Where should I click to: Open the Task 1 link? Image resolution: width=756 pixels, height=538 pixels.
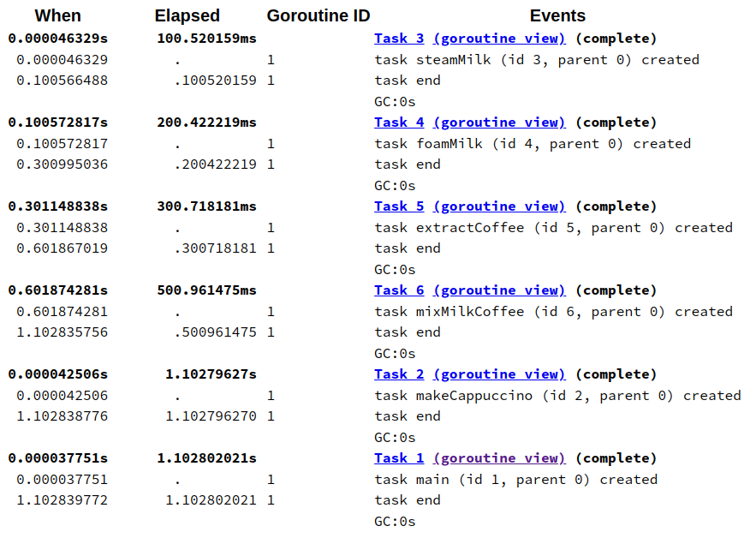(399, 458)
